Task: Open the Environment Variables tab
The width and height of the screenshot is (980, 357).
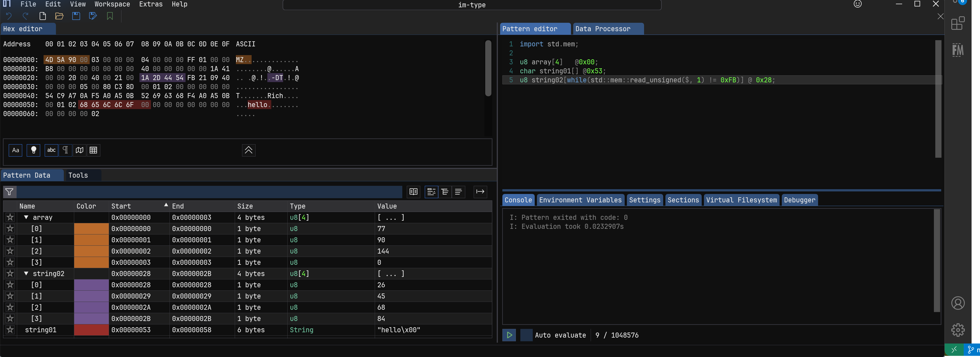Action: tap(580, 200)
